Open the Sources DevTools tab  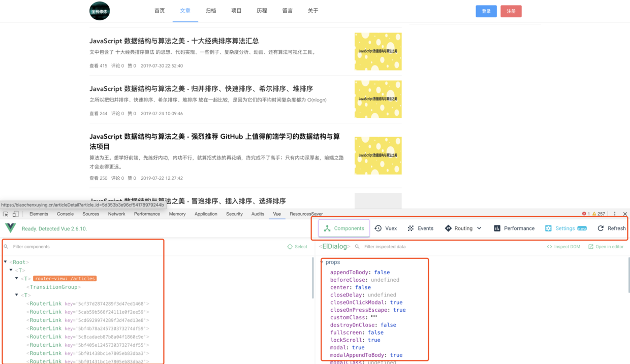click(x=91, y=214)
